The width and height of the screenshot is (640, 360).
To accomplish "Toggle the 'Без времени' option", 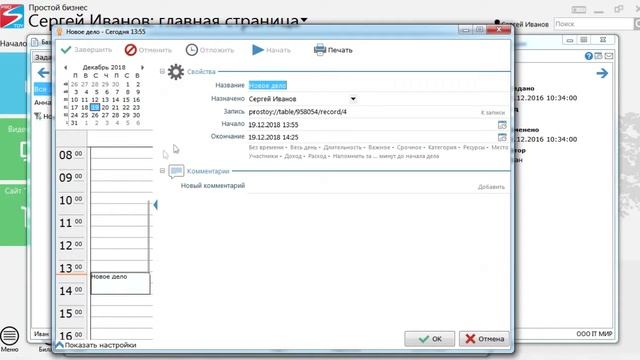I will [x=266, y=147].
